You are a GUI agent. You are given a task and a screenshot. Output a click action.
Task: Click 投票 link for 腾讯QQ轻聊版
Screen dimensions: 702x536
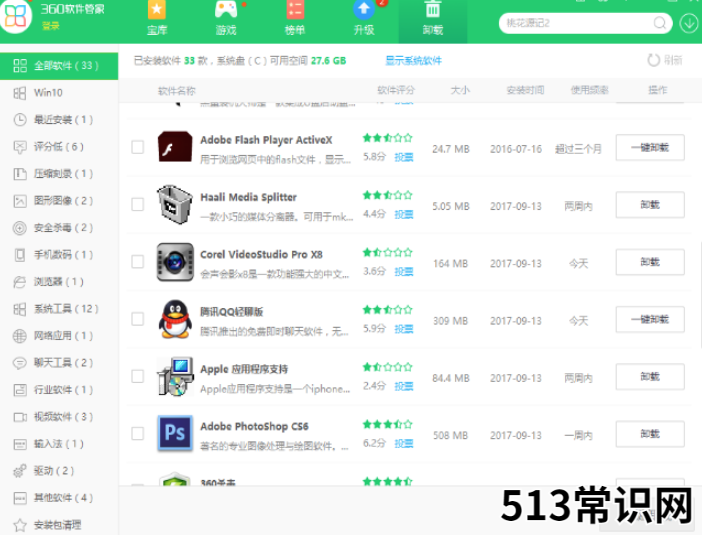(404, 329)
